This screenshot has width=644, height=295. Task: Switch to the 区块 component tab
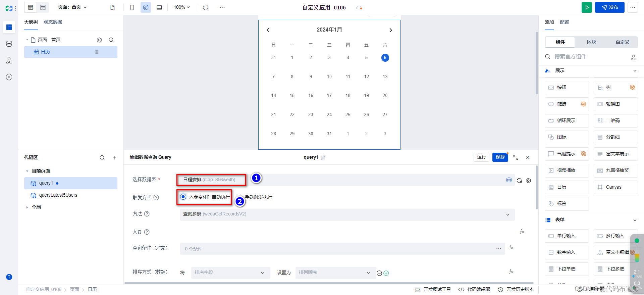click(x=591, y=42)
